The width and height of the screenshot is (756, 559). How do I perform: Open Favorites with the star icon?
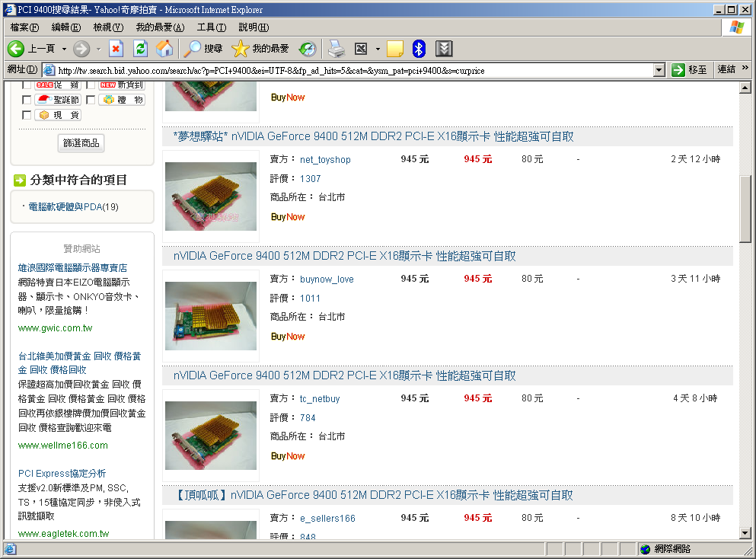(241, 49)
